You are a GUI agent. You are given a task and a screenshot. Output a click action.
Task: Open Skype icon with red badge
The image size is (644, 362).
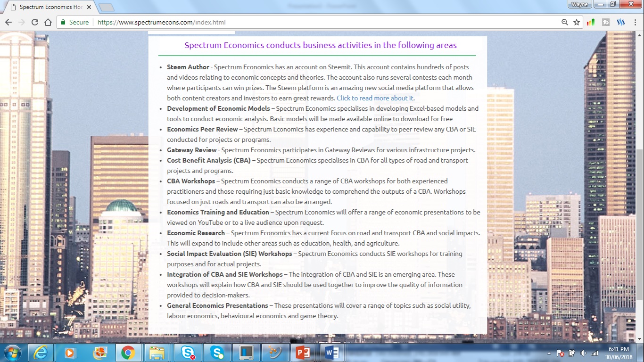pos(187,353)
